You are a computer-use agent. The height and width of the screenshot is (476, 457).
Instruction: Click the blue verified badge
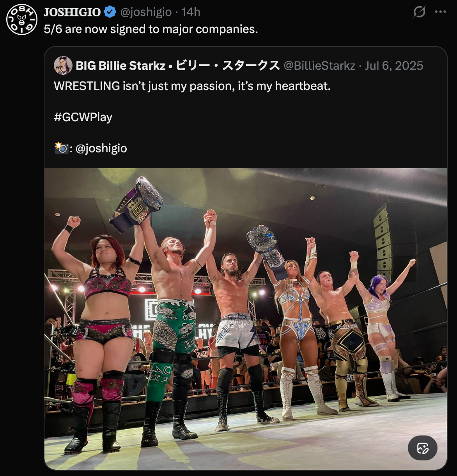click(110, 12)
